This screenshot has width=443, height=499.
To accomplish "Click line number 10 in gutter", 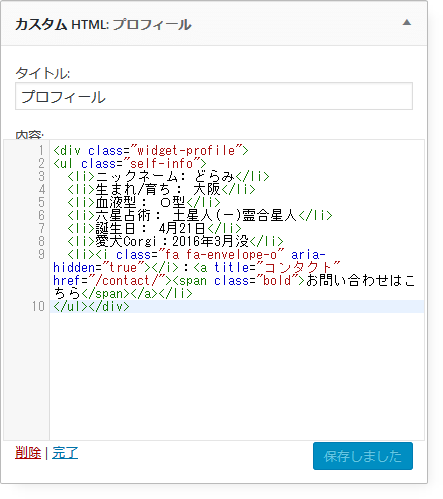I will click(38, 307).
